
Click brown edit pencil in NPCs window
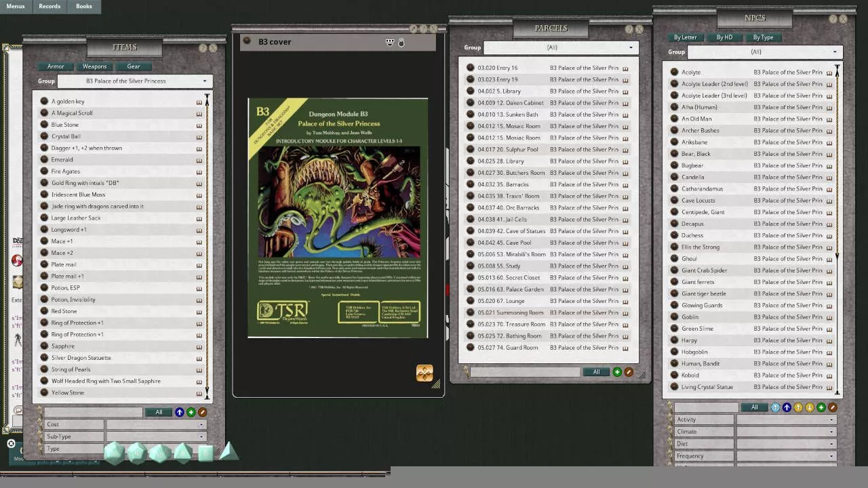pyautogui.click(x=833, y=407)
